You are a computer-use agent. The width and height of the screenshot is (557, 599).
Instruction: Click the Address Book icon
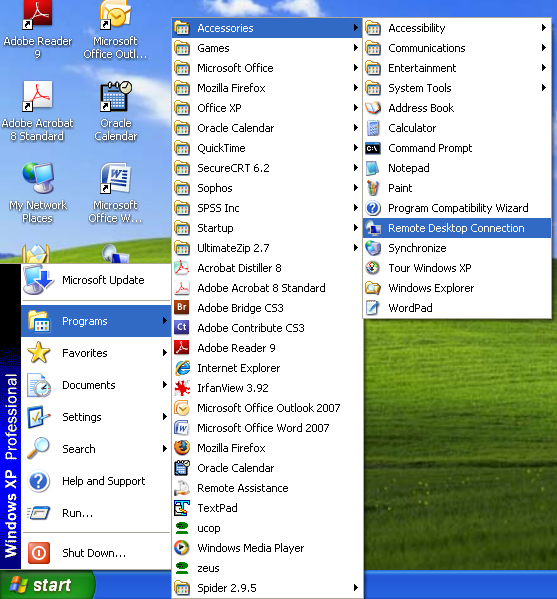click(x=373, y=108)
